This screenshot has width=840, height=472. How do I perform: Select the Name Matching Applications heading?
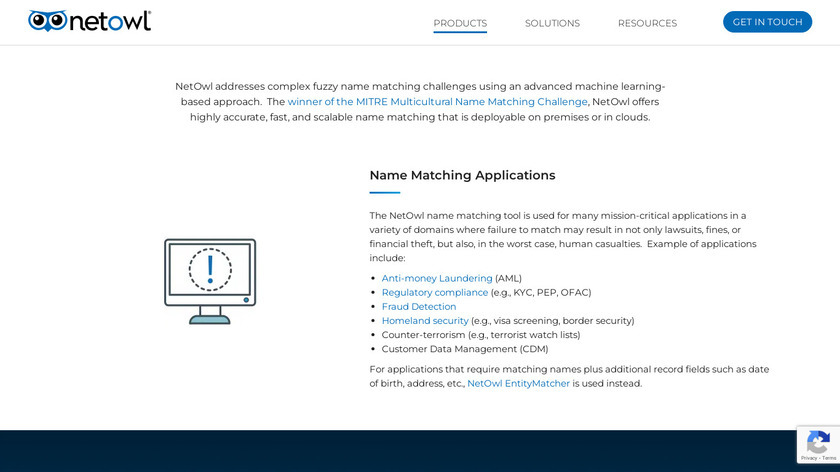(x=462, y=175)
